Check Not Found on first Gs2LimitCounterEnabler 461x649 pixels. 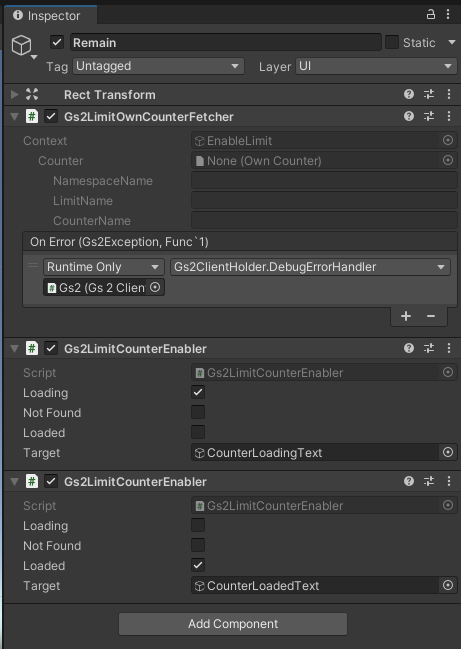point(198,412)
